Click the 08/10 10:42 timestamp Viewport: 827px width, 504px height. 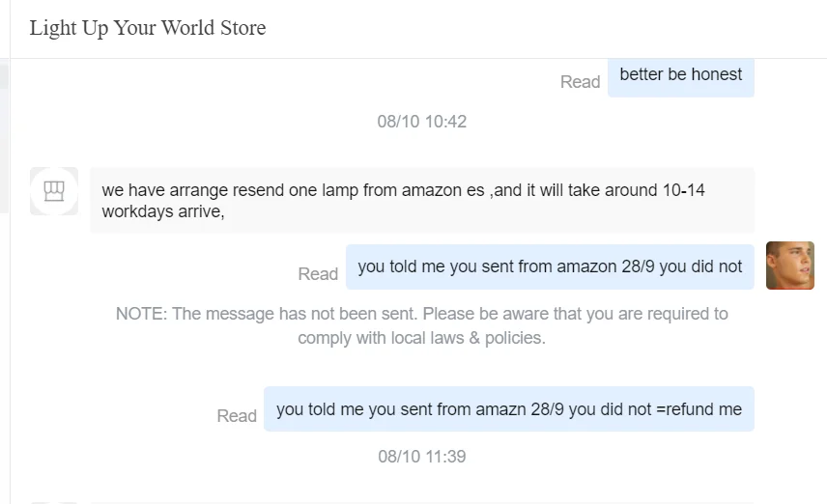click(x=421, y=122)
